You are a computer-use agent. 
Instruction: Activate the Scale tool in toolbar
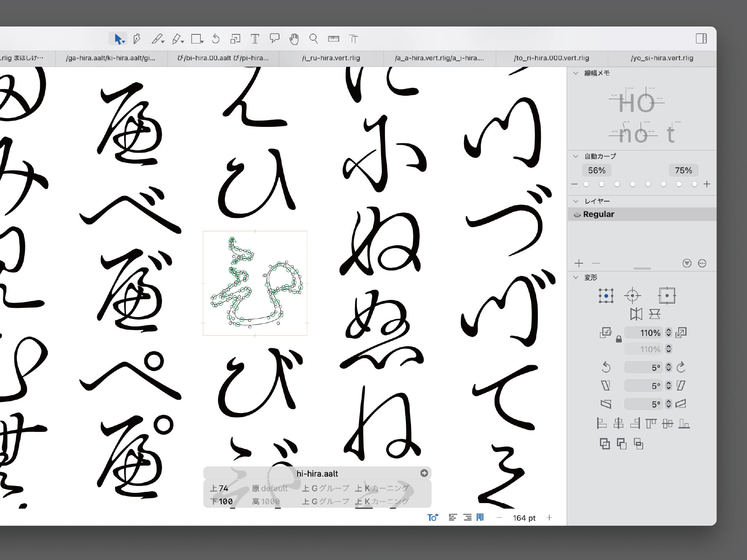235,39
